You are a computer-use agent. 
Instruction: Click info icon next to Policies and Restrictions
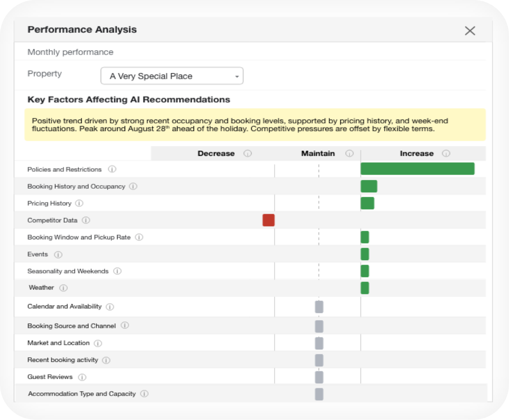[112, 169]
